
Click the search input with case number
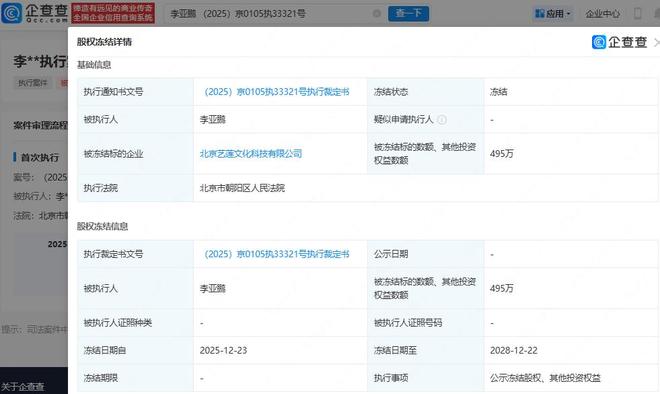(x=269, y=13)
